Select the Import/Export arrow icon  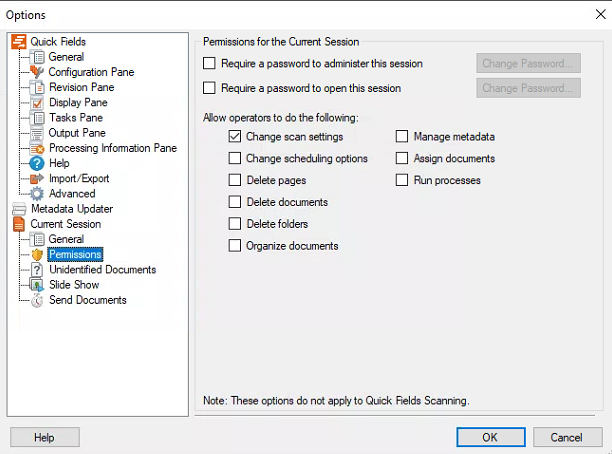click(37, 178)
